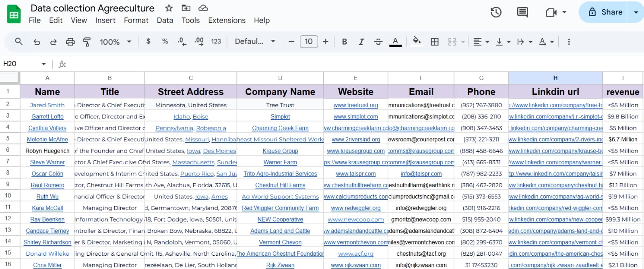Open version history clock icon
Image resolution: width=644 pixels, height=269 pixels.
point(496,12)
